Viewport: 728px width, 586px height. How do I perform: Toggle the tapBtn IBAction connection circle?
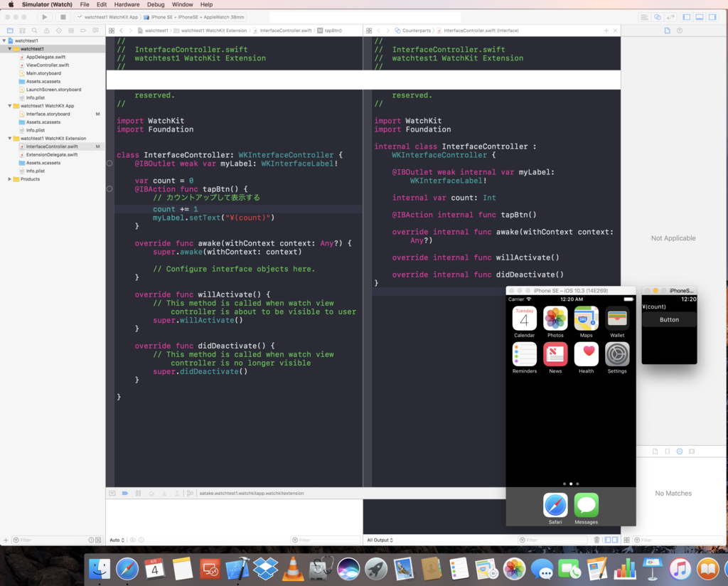click(109, 189)
